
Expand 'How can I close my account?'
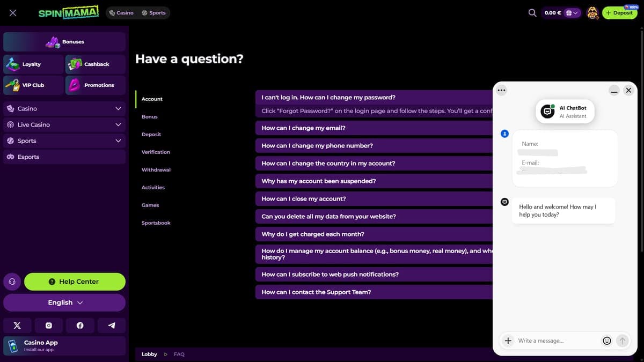pyautogui.click(x=374, y=198)
